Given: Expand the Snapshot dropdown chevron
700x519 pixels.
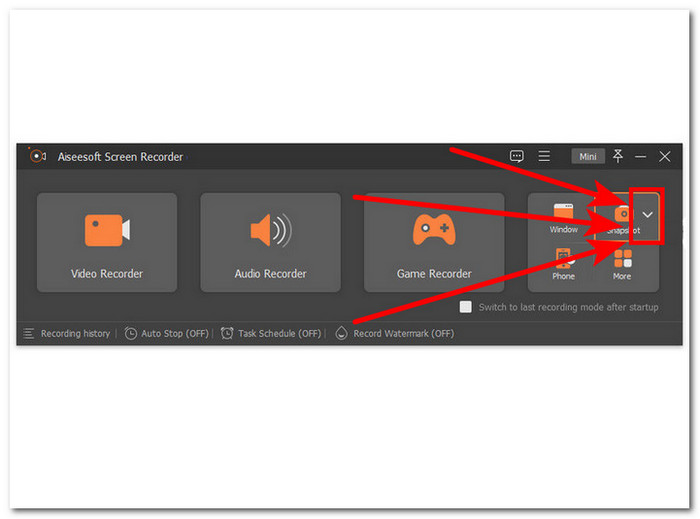Looking at the screenshot, I should 647,215.
